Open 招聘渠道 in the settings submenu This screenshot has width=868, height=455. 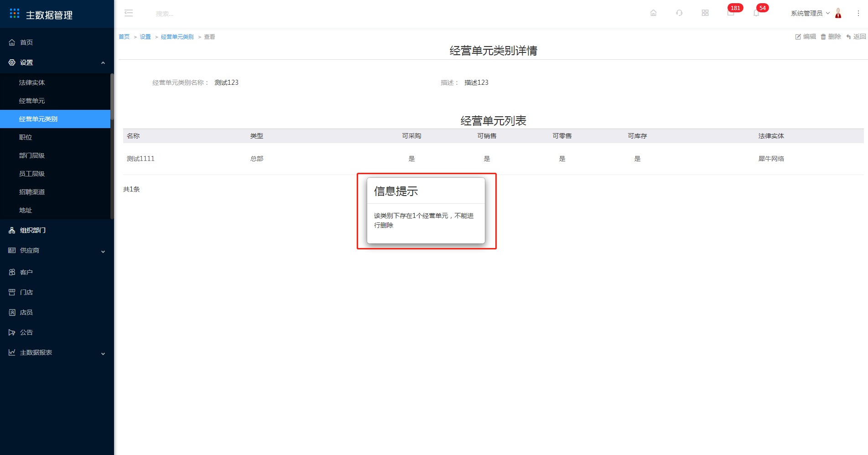[x=32, y=192]
